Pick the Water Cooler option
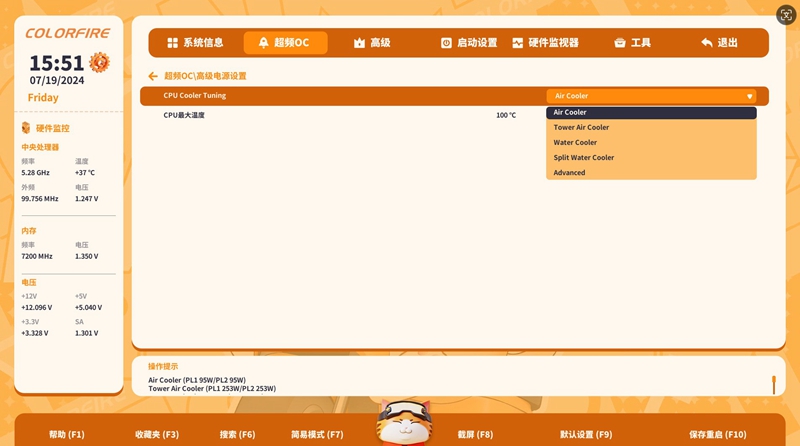800x446 pixels. click(x=575, y=143)
